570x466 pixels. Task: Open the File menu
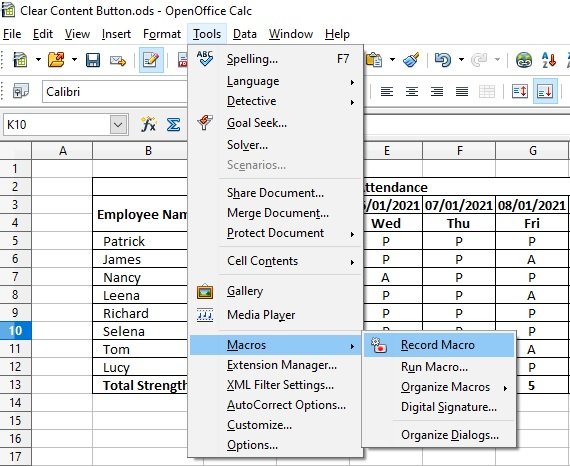[x=12, y=34]
